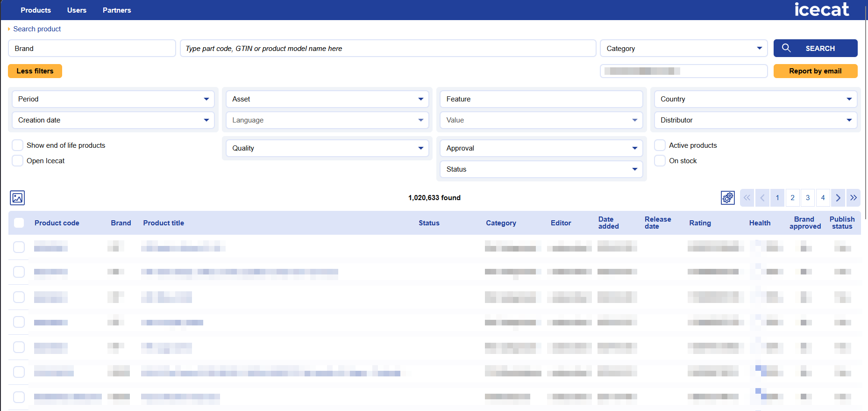The width and height of the screenshot is (868, 411).
Task: Expand the Asset dropdown
Action: tap(327, 99)
